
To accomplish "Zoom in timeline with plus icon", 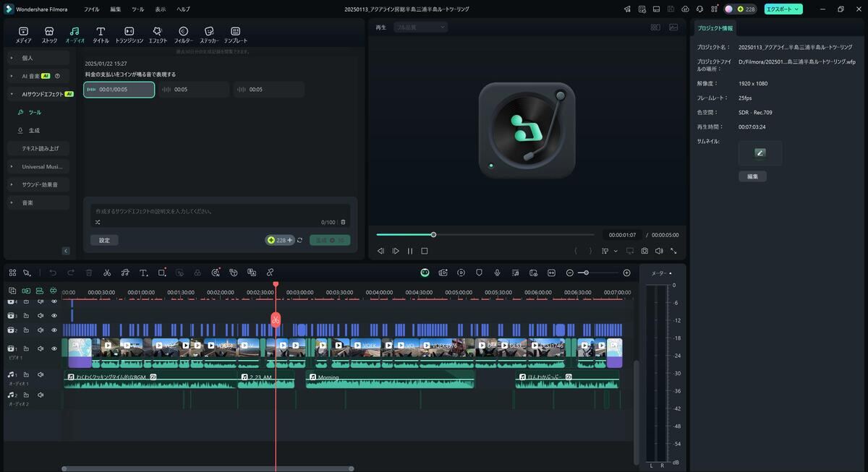I will 626,273.
